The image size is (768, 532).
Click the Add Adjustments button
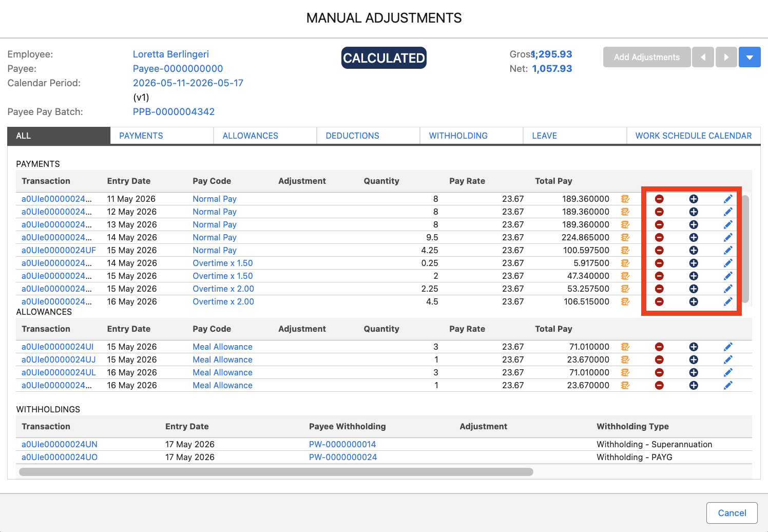(x=647, y=57)
